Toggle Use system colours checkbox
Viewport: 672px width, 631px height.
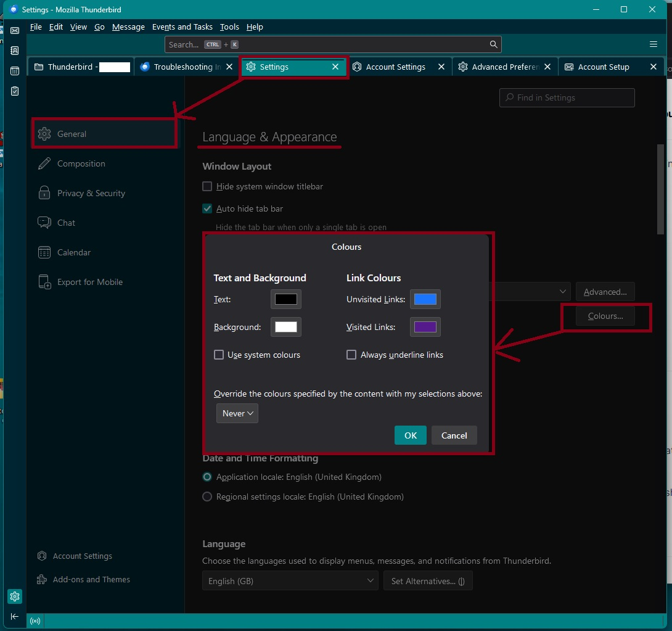coord(219,355)
